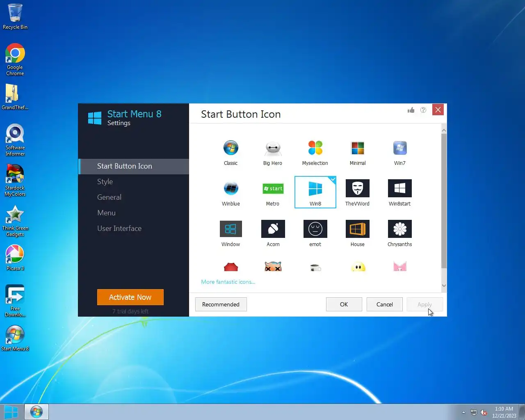The width and height of the screenshot is (525, 420).
Task: Click the Windows 8 start button on taskbar
Action: coord(11,412)
